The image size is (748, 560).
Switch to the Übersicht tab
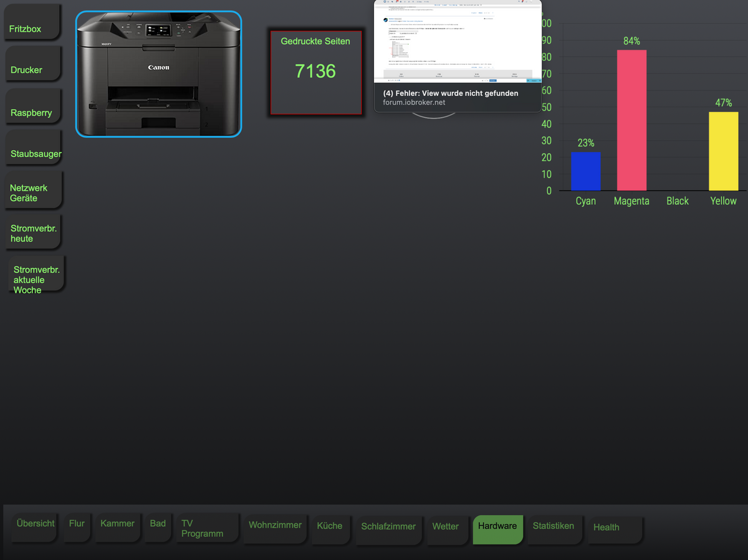click(36, 526)
